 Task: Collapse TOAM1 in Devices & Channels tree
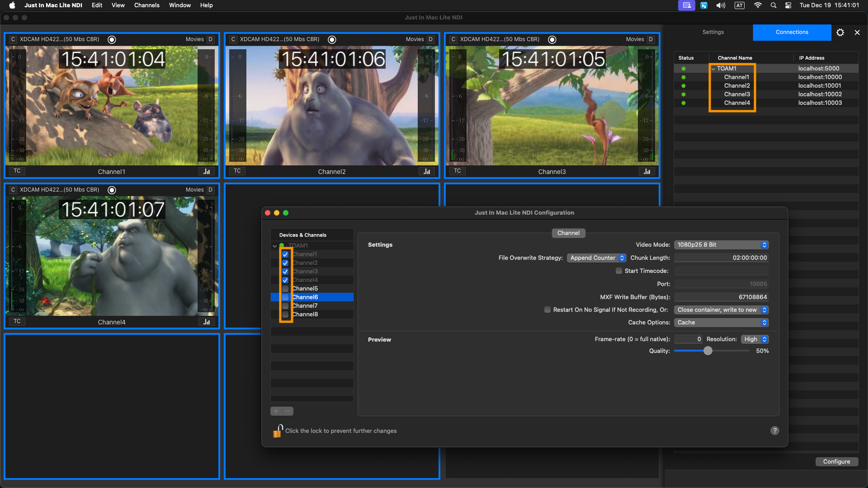click(x=274, y=246)
